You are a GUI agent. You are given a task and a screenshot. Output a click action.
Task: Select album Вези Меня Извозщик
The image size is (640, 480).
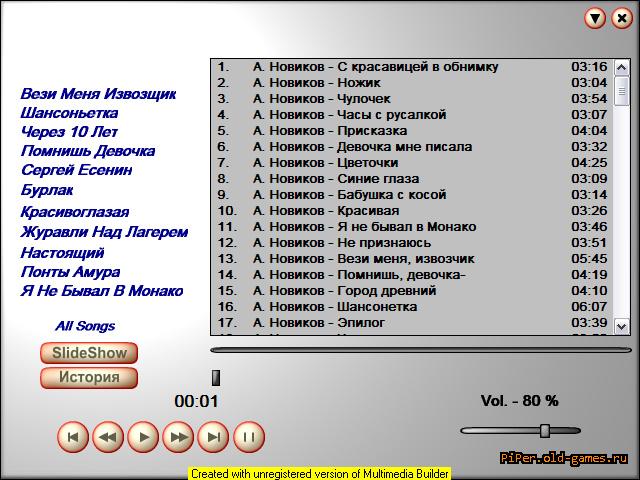(98, 94)
